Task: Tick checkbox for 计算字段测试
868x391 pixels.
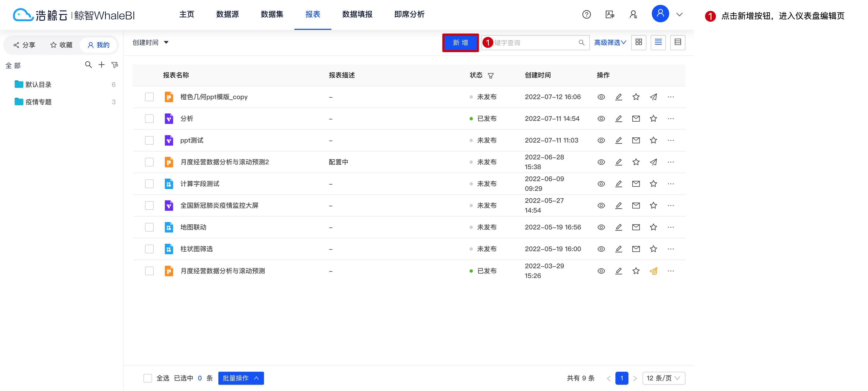Action: (149, 184)
